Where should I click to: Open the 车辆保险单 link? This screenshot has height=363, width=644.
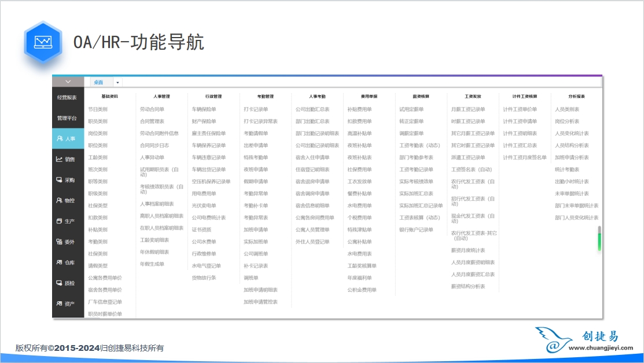point(204,109)
